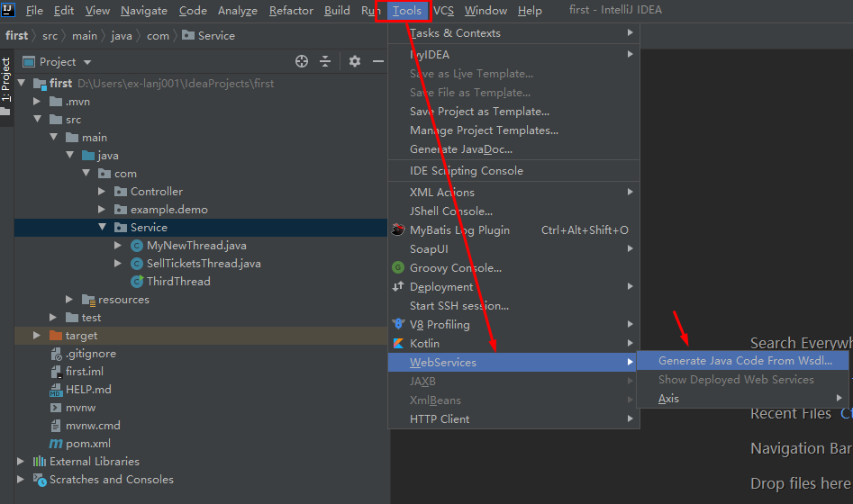Click the Kotlin logo icon

[398, 343]
